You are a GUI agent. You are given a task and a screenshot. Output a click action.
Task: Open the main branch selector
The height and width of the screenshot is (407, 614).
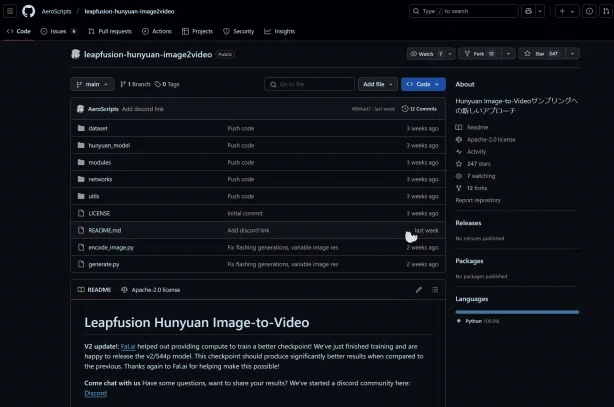pos(92,84)
